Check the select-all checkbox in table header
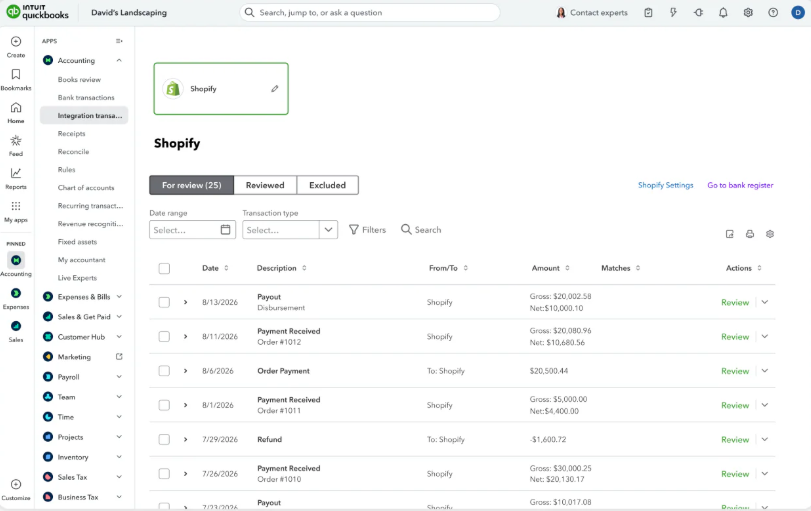 point(164,268)
